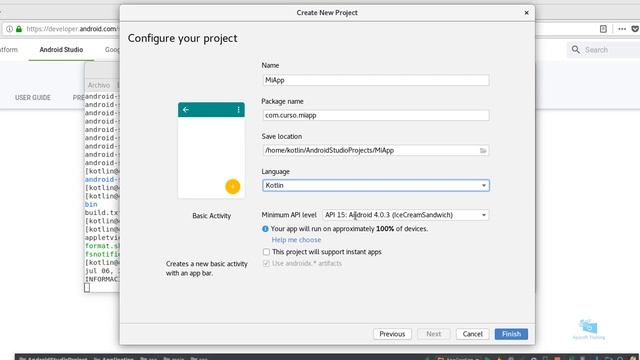Viewport: 640px width, 360px height.
Task: Click the yellow floating action button in preview
Action: click(233, 187)
